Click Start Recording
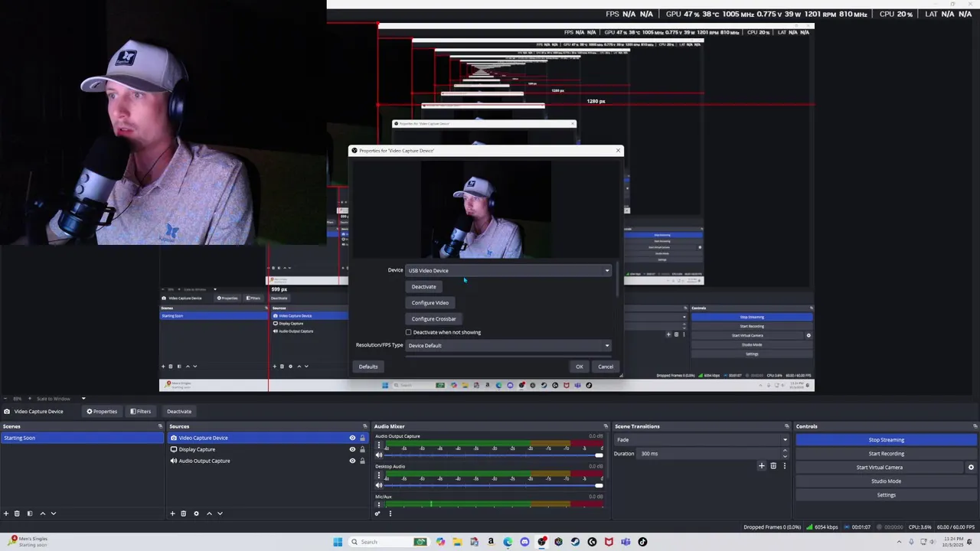The height and width of the screenshot is (551, 980). pos(886,453)
